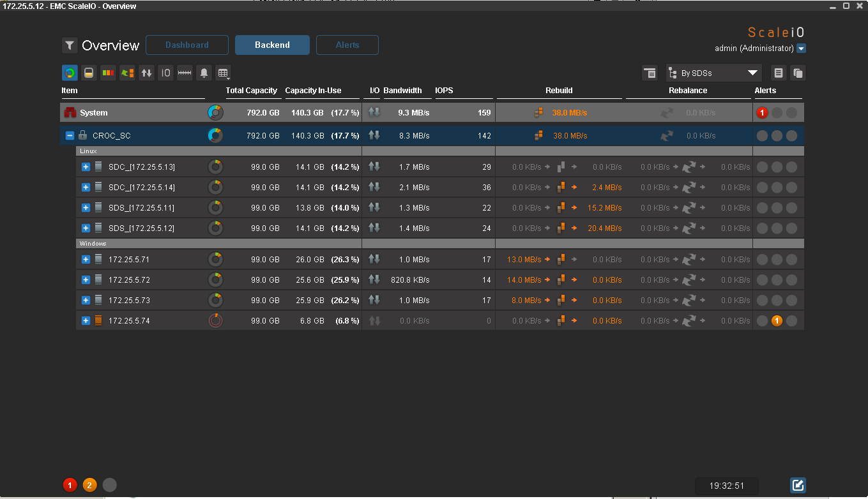
Task: Click the clock showing 19:32:51
Action: [x=727, y=486]
